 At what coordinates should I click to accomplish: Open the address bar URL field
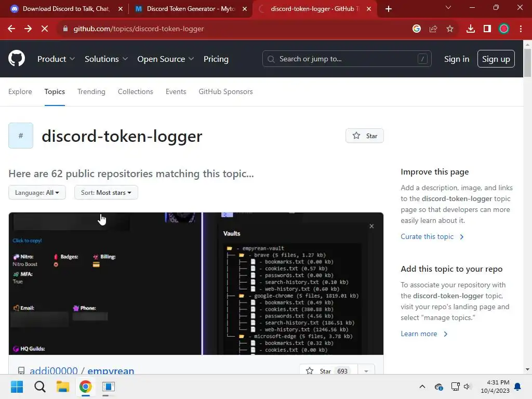(x=234, y=29)
